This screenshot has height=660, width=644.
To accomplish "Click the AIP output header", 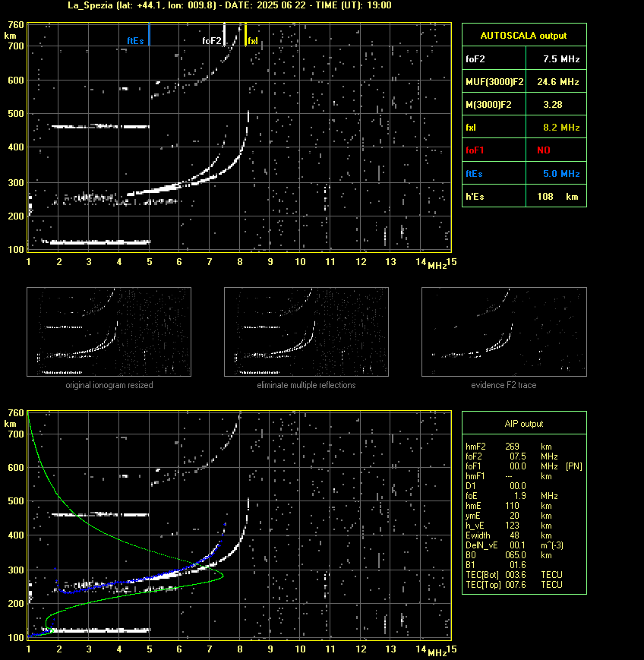I will click(x=524, y=424).
